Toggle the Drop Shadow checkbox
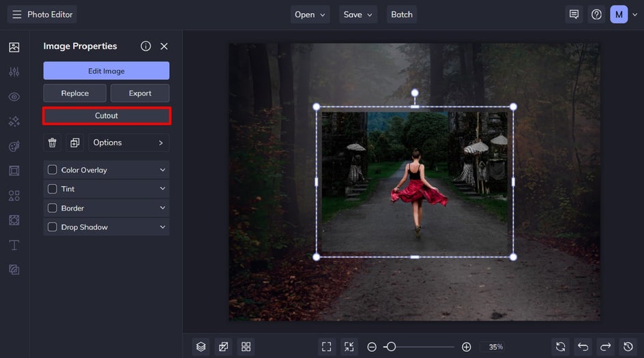Viewport: 644px width, 358px height. (53, 227)
